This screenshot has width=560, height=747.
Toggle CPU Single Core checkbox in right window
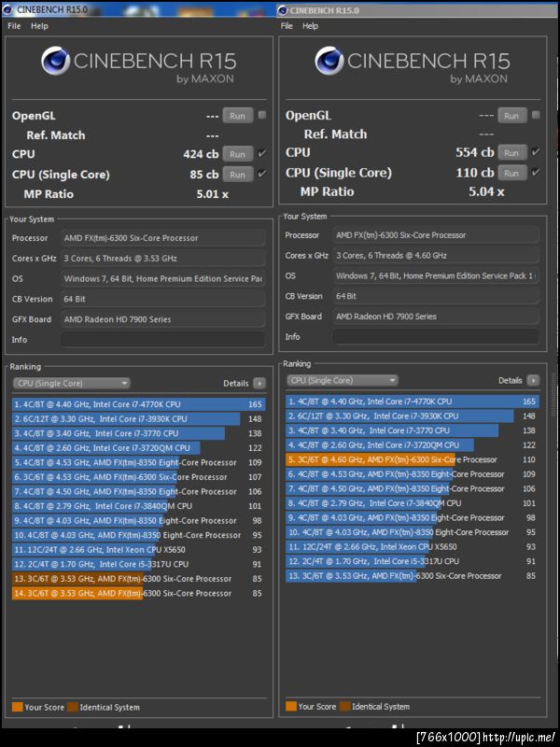tap(536, 172)
